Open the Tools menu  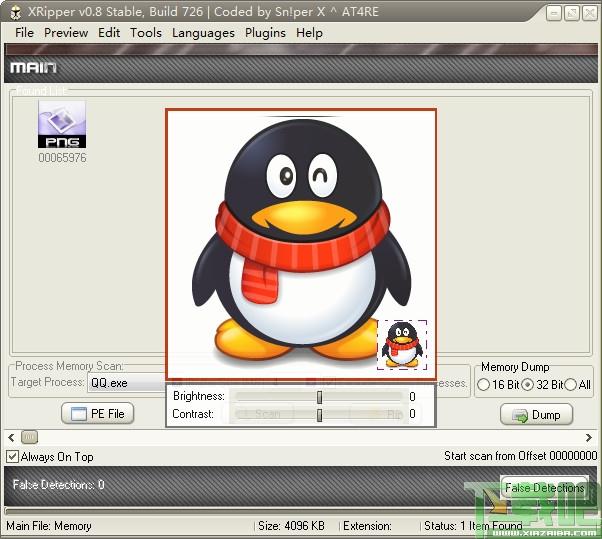coord(146,33)
